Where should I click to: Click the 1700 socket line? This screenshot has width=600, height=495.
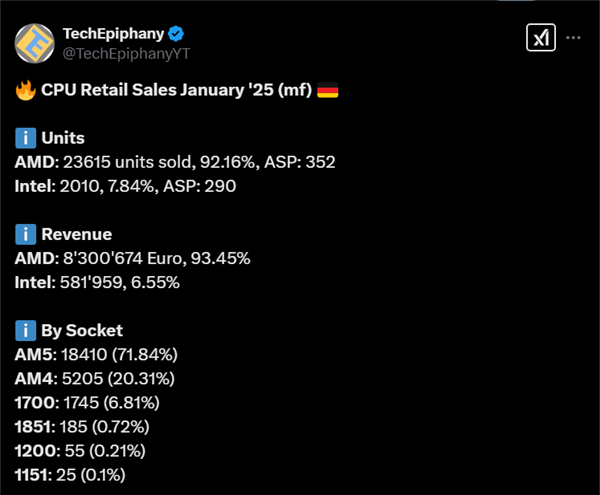click(86, 402)
